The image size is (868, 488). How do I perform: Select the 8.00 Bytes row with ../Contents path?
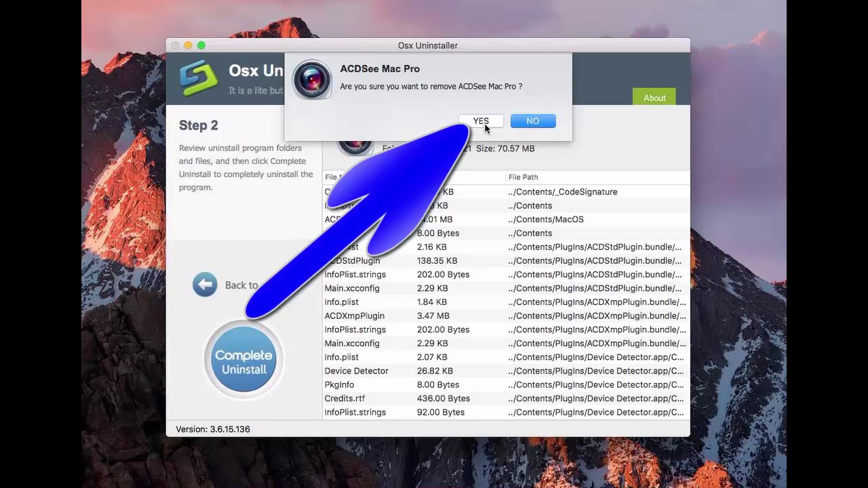[x=506, y=233]
